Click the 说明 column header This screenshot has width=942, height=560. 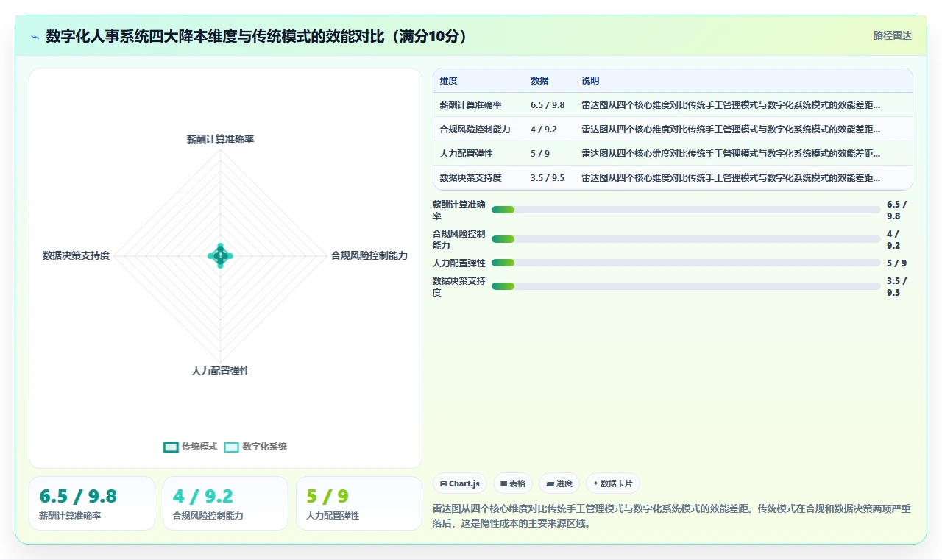590,81
